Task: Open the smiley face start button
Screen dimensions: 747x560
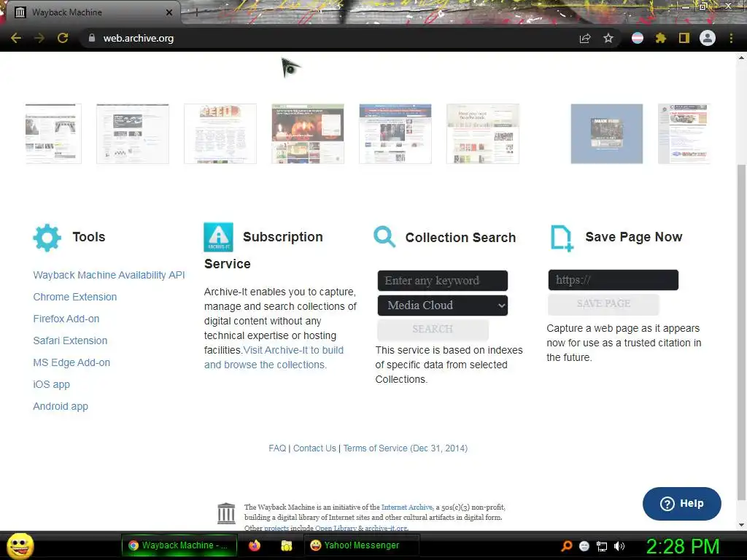Action: click(20, 546)
